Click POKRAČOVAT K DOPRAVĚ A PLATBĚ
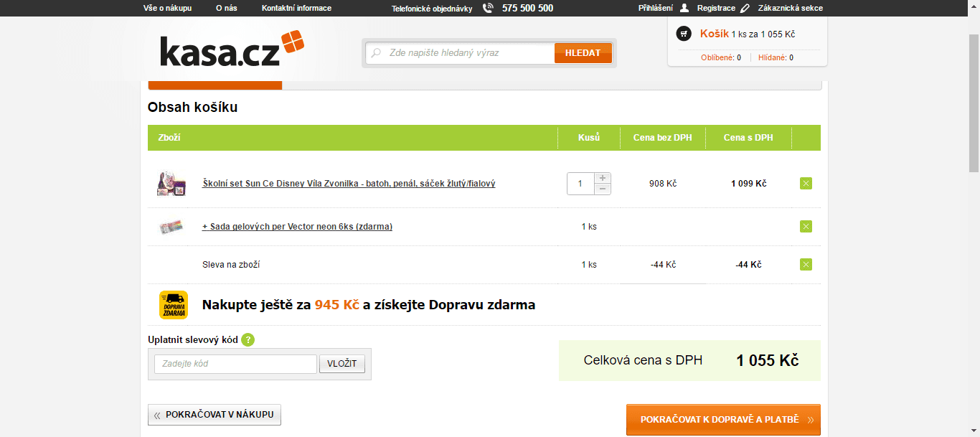Viewport: 980px width, 437px height. 723,420
